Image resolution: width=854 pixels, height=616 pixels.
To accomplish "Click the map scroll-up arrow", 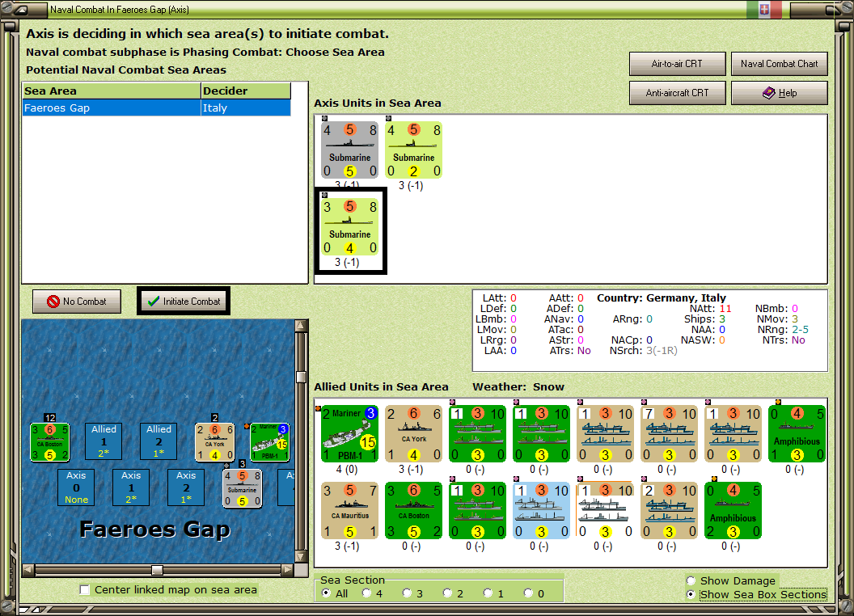I will (301, 326).
